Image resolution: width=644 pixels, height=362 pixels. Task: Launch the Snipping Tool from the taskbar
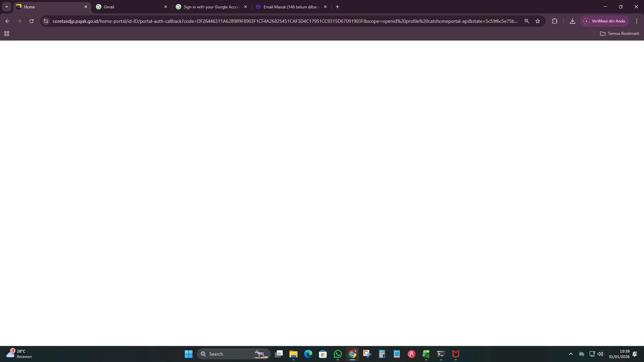(x=367, y=354)
